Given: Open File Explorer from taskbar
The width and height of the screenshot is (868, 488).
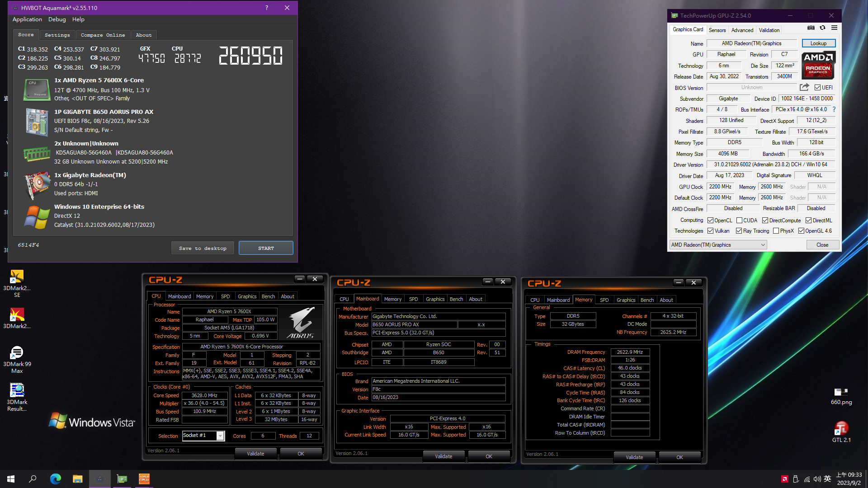Looking at the screenshot, I should [x=77, y=479].
